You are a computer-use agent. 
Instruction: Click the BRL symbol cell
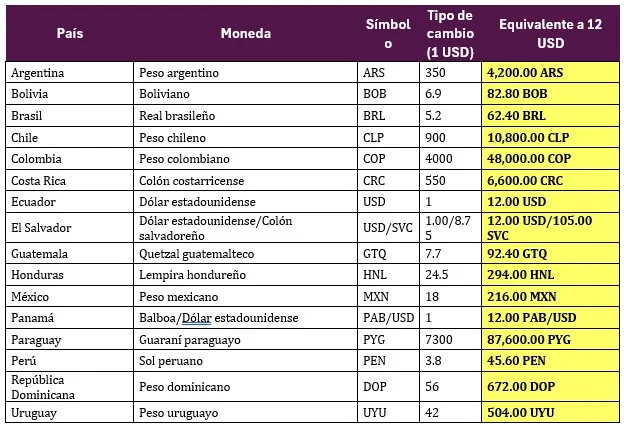click(x=376, y=116)
